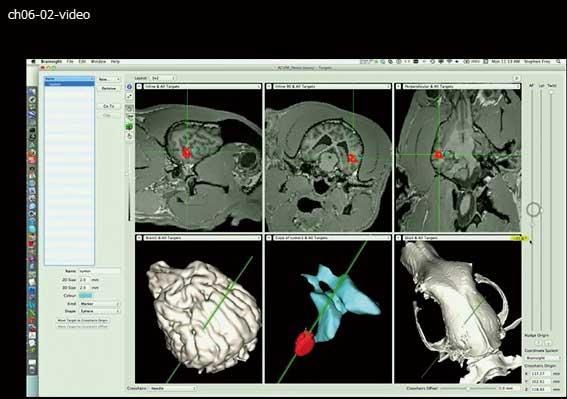Open the Apple menu icon
The height and width of the screenshot is (399, 567).
pos(33,62)
